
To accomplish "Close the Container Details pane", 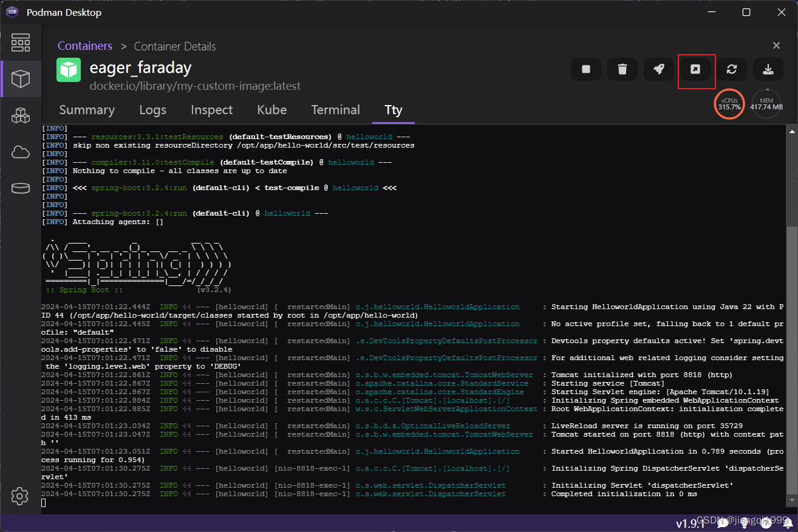I will (x=776, y=46).
